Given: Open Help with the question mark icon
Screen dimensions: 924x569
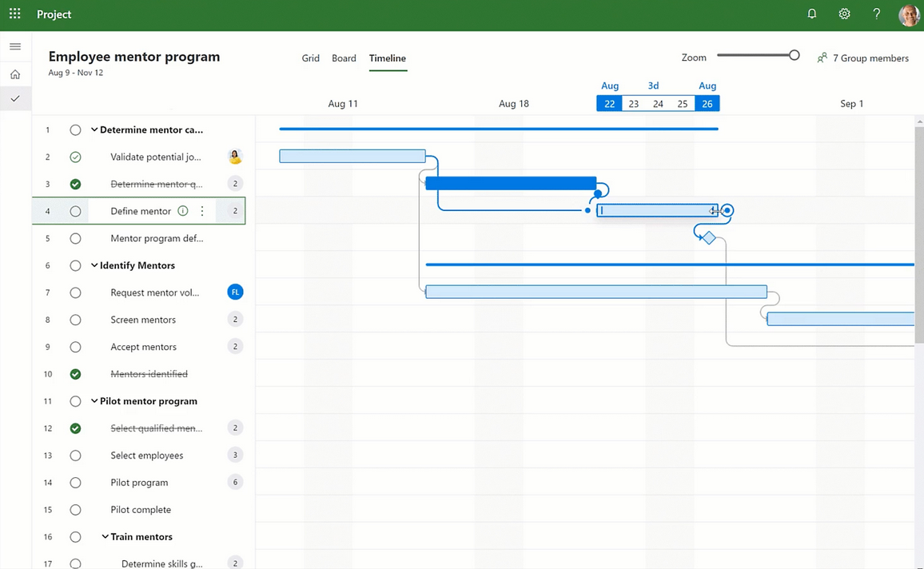Looking at the screenshot, I should 876,14.
